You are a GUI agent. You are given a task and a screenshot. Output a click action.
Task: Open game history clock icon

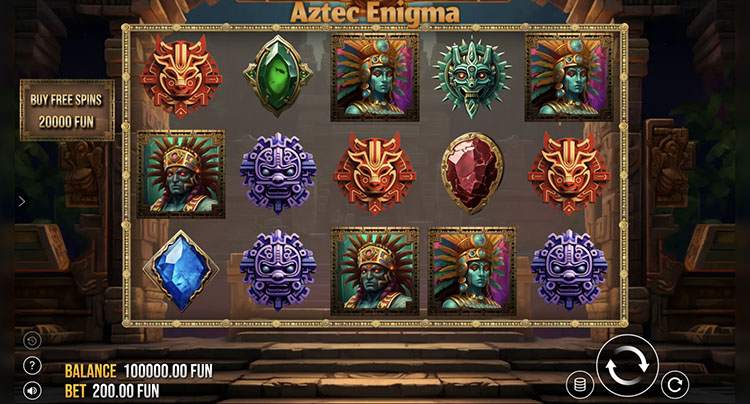32,340
